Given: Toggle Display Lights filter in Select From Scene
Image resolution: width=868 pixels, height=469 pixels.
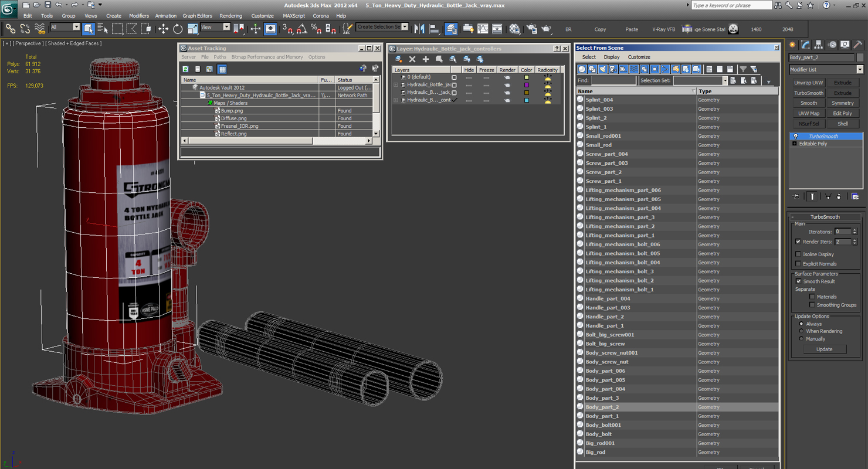Looking at the screenshot, I should tap(602, 69).
